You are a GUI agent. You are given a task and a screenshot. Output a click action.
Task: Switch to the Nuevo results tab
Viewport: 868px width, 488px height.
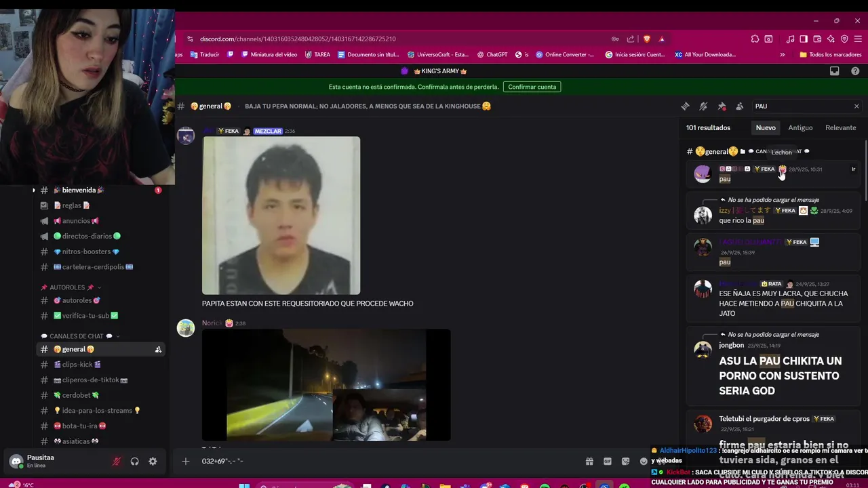pos(766,127)
